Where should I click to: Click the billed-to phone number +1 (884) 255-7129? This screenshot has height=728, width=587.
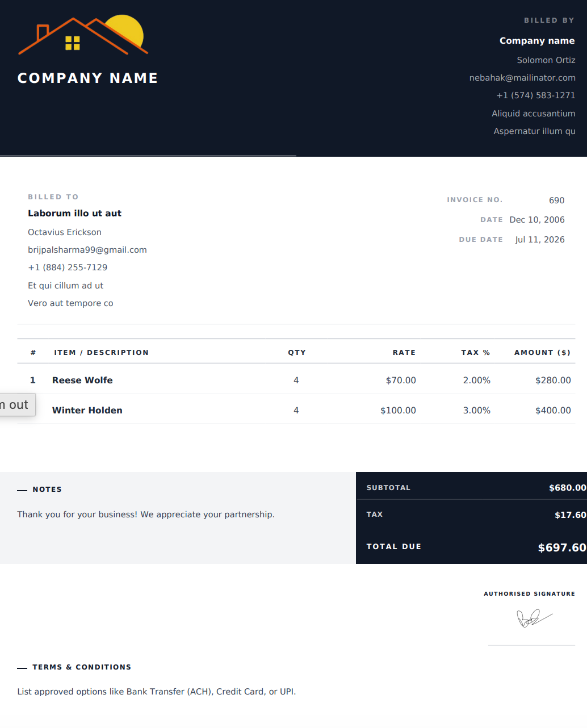(x=68, y=267)
